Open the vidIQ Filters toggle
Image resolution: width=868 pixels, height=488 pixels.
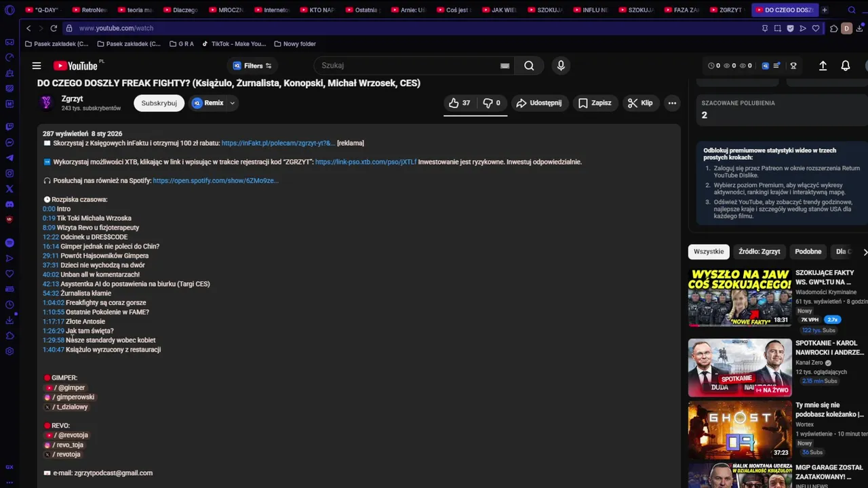(252, 66)
